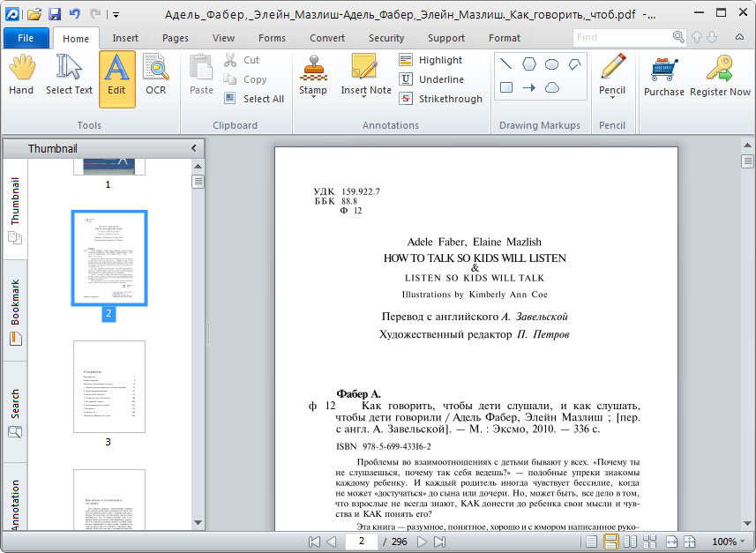Activate the Select Text tool
The width and height of the screenshot is (756, 553).
pyautogui.click(x=69, y=76)
